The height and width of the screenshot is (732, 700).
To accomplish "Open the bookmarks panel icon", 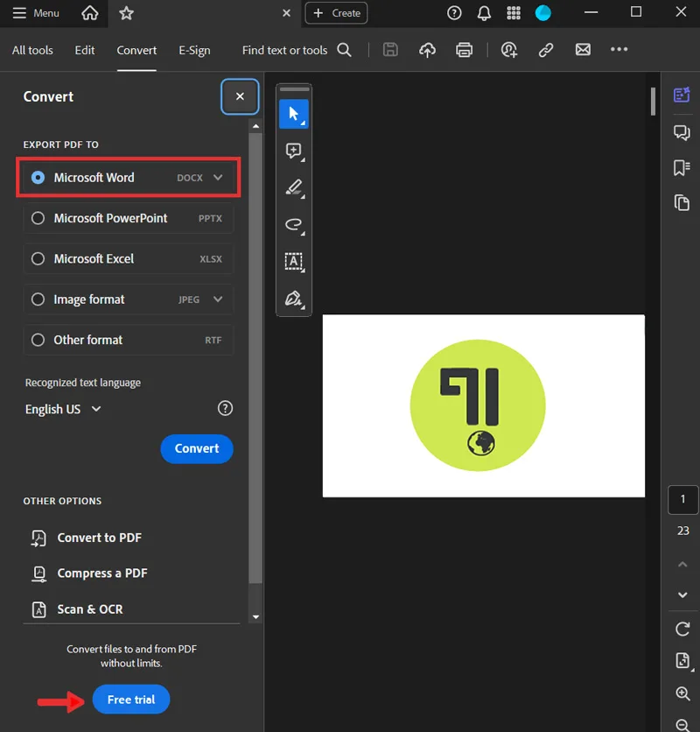I will click(x=682, y=167).
